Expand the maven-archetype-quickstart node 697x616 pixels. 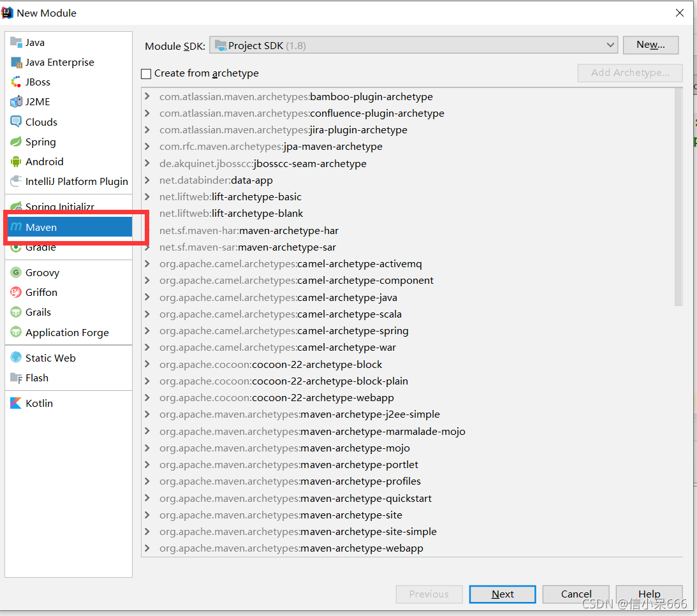pos(147,498)
